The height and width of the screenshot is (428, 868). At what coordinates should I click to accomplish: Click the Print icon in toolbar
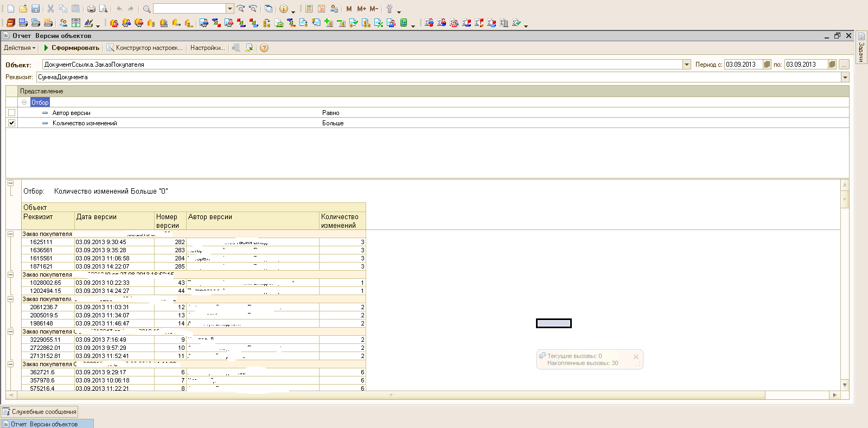[91, 9]
